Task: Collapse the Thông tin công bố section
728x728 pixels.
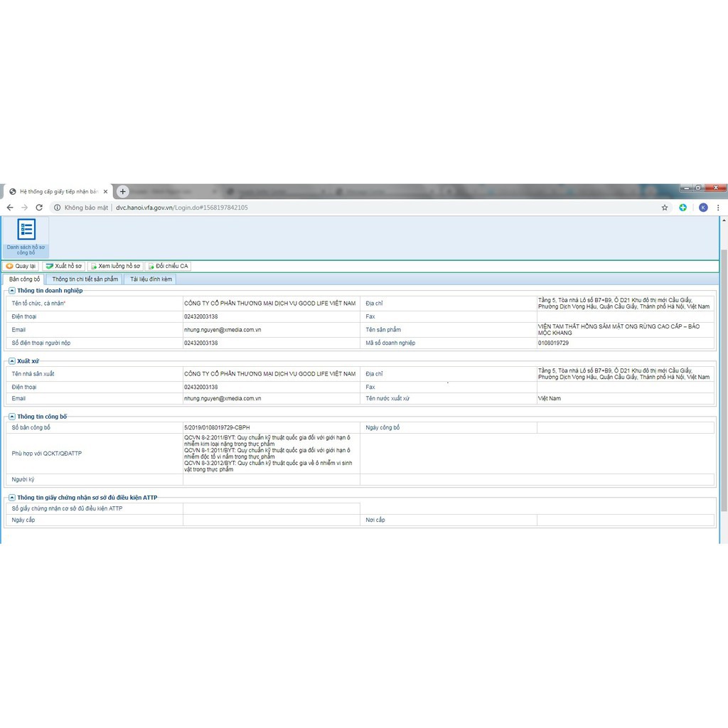Action: [12, 417]
